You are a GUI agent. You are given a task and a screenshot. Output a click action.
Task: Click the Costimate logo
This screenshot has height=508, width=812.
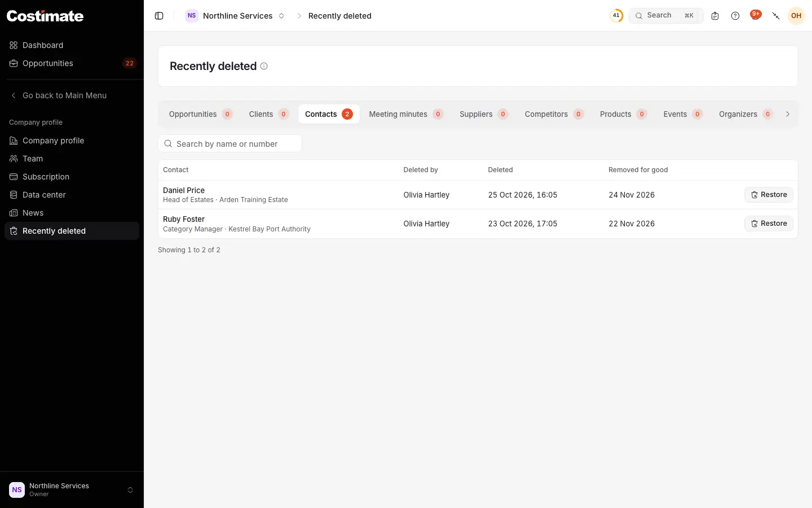point(45,16)
